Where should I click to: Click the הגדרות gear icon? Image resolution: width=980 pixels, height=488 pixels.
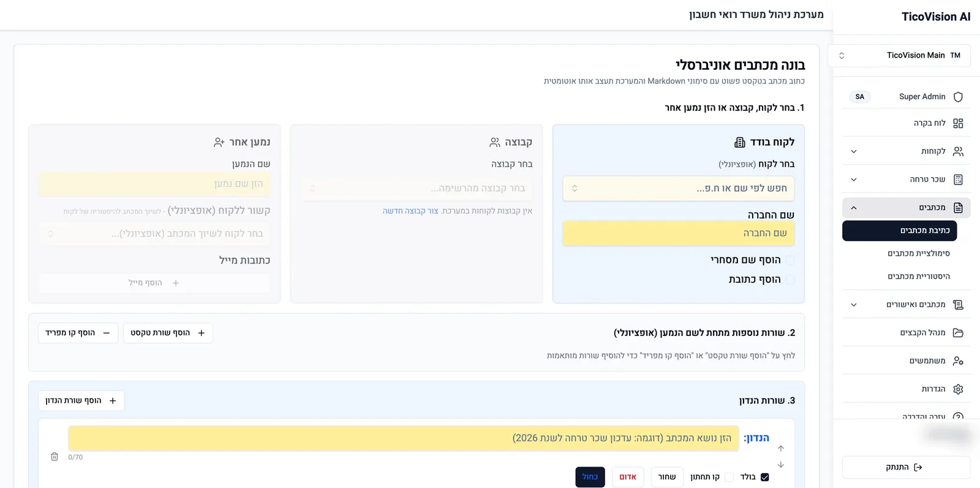pyautogui.click(x=958, y=389)
